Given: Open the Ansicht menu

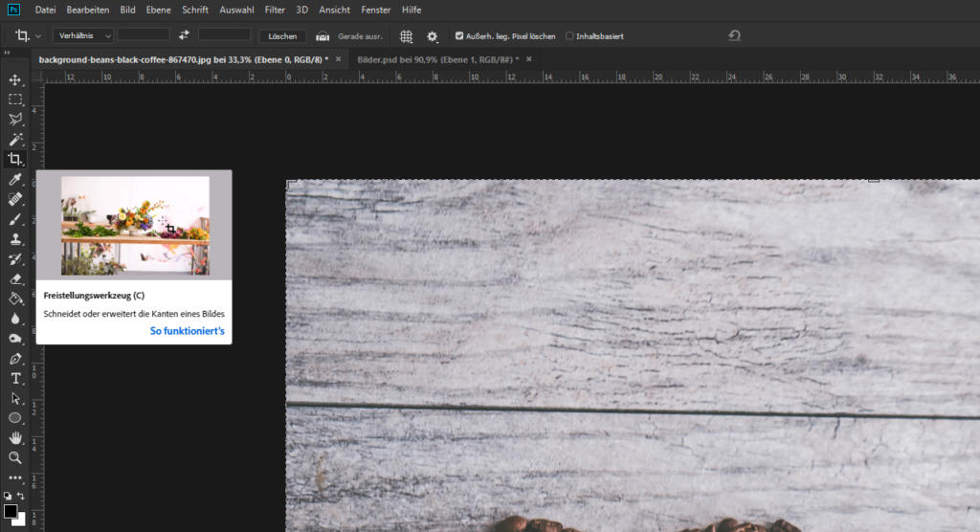Looking at the screenshot, I should pyautogui.click(x=334, y=10).
